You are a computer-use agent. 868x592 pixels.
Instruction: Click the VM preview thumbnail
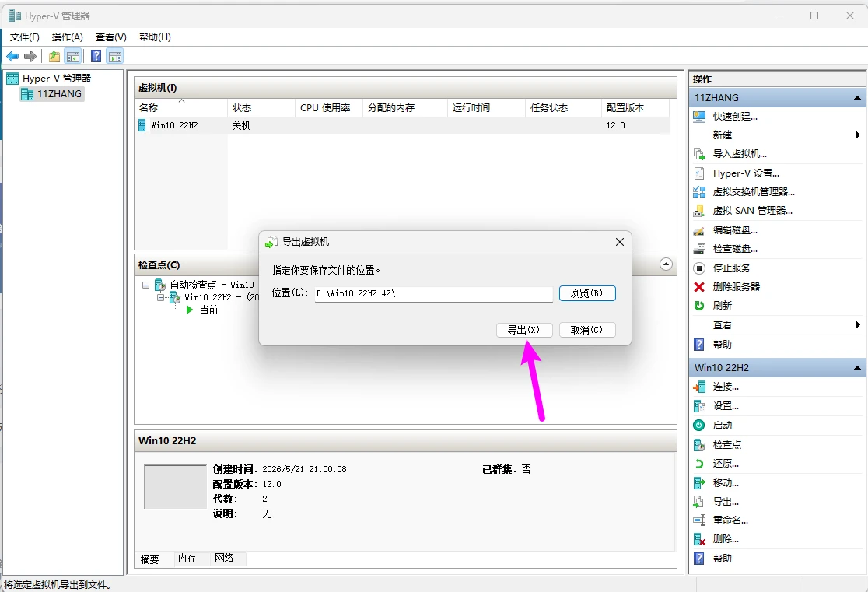pos(176,487)
